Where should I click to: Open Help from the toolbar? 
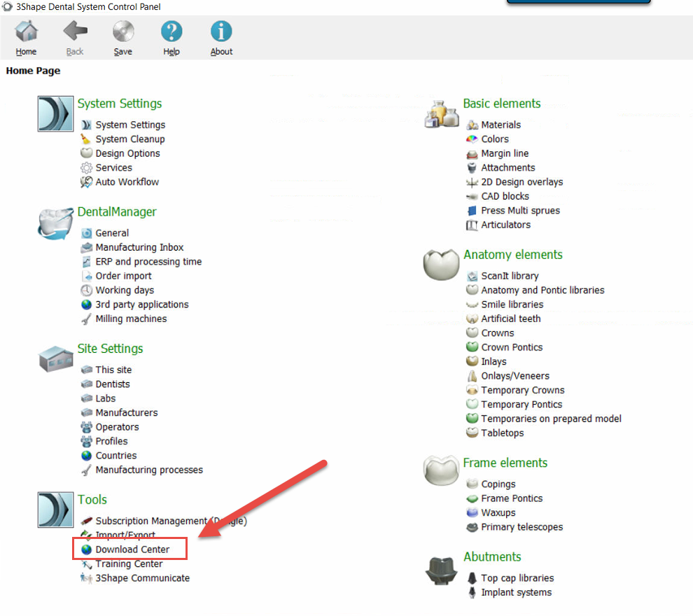[x=171, y=31]
